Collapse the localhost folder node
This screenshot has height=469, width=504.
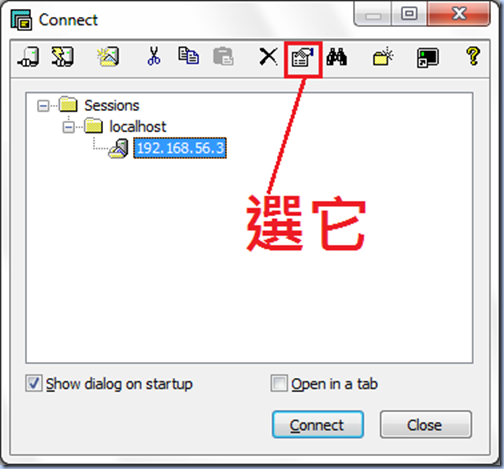(68, 127)
